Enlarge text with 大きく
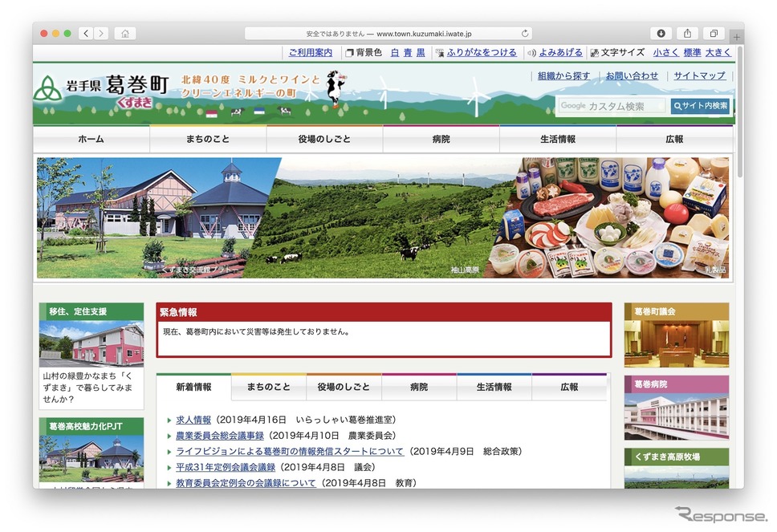The image size is (777, 532). [718, 52]
